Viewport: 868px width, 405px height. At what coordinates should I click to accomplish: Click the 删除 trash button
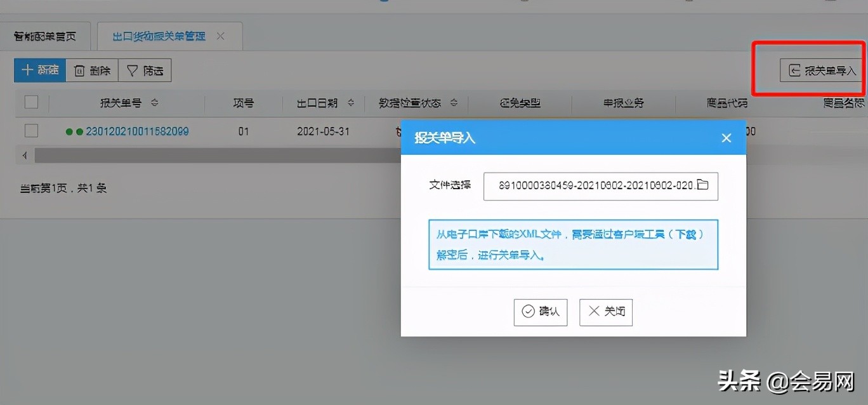[x=92, y=70]
